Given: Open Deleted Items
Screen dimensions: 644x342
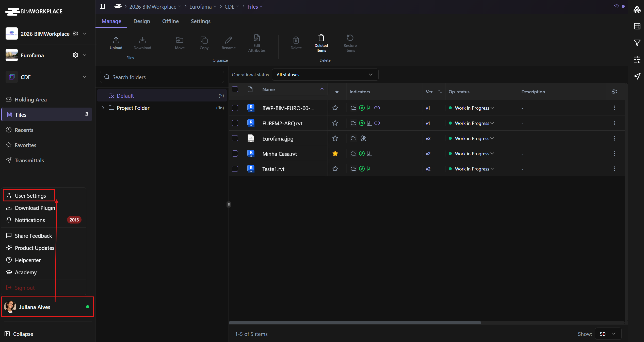Looking at the screenshot, I should (x=321, y=43).
